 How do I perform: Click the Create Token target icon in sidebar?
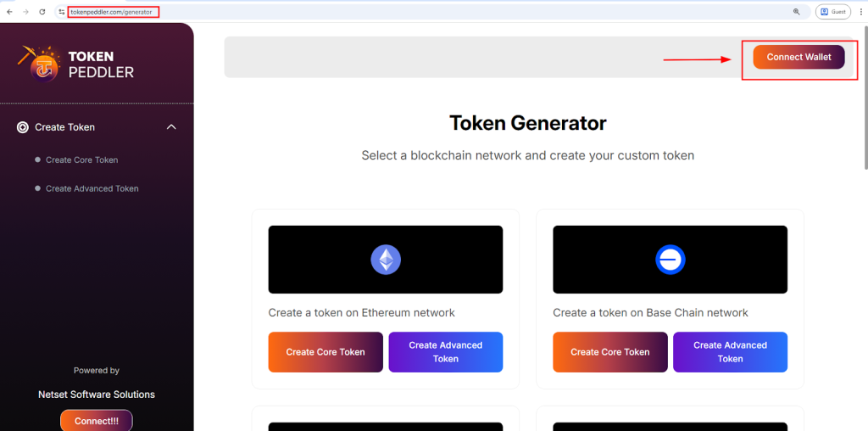point(23,127)
